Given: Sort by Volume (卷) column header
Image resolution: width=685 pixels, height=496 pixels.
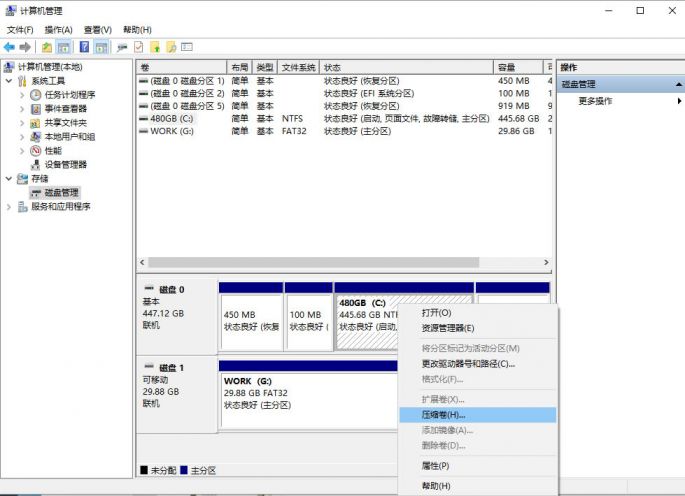Looking at the screenshot, I should [181, 67].
